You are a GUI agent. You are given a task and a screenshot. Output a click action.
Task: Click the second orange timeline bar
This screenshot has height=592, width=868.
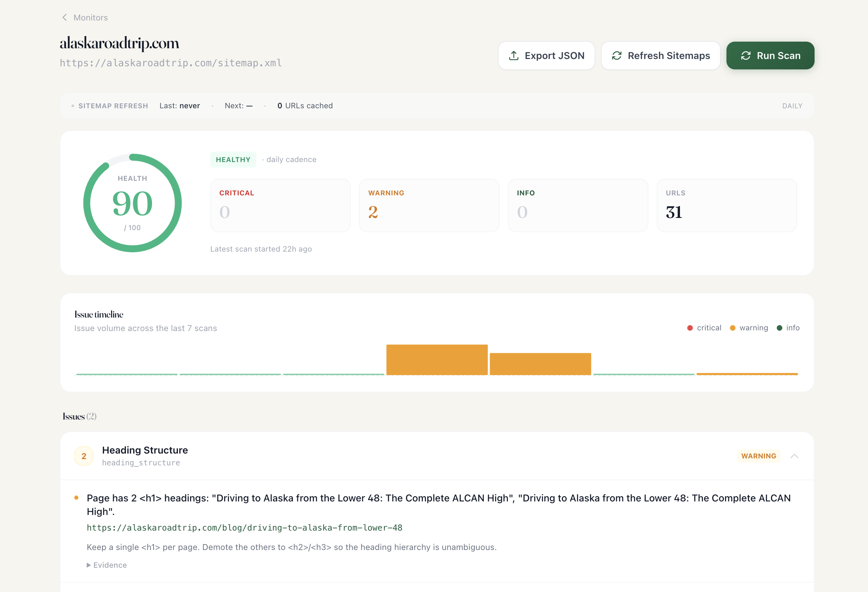click(540, 364)
